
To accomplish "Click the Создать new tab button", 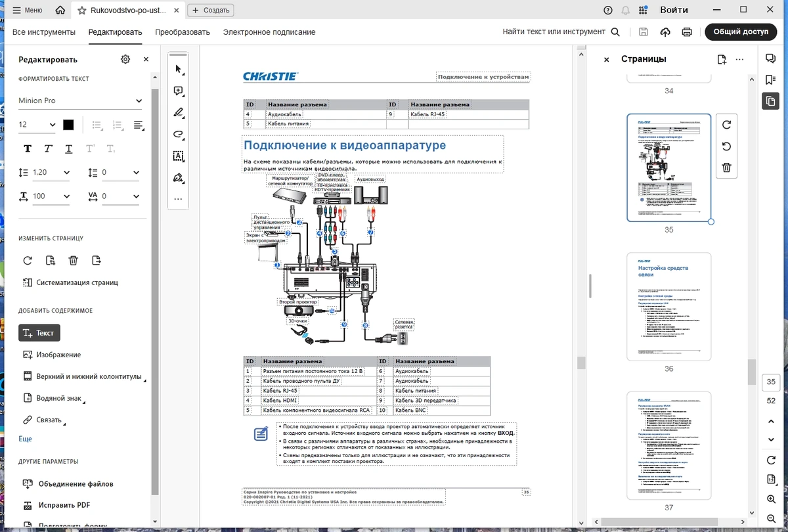I will [211, 10].
